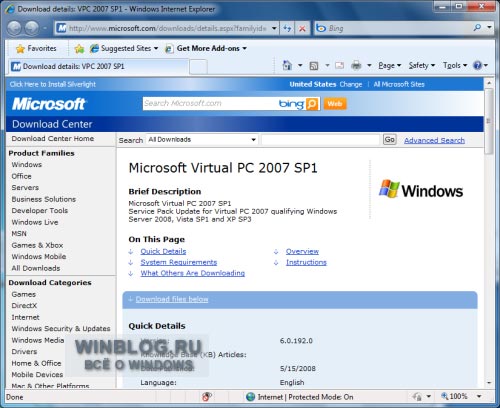This screenshot has width=500, height=408.
Task: Jump to the Instructions link
Action: (306, 262)
